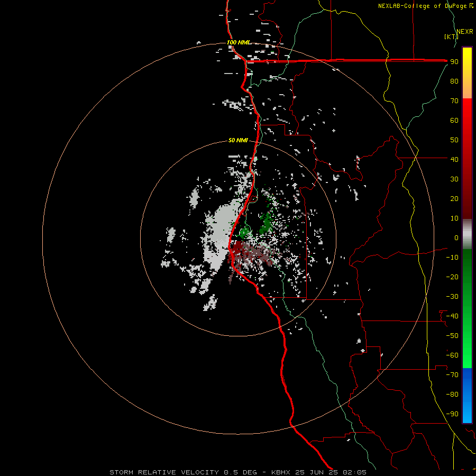Screen dimensions: 476x476
Task: Click the -30 value on the velocity scale
Action: [452, 297]
